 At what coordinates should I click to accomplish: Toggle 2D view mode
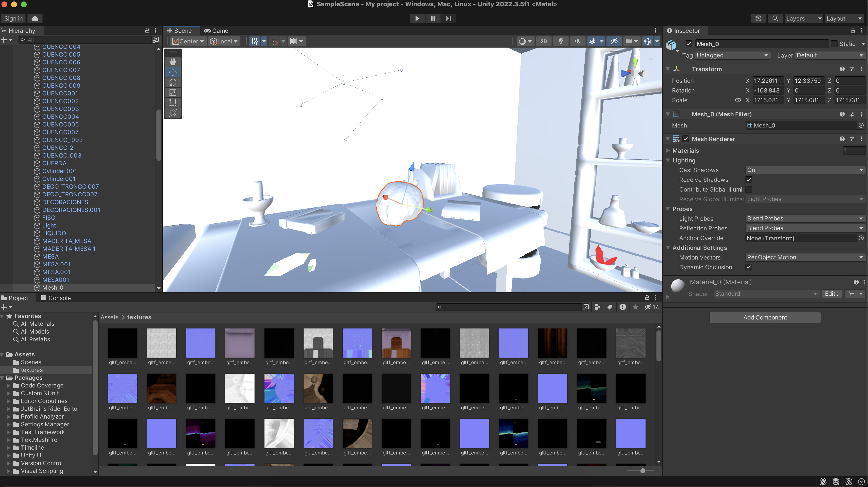tap(544, 41)
